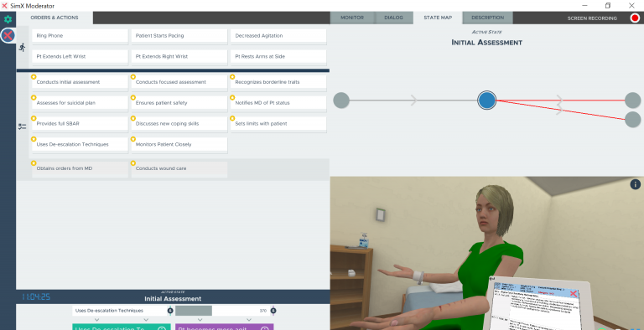Expand the purple Pt becomes more agitated card
Viewport: 644px width, 330px height.
(x=224, y=327)
